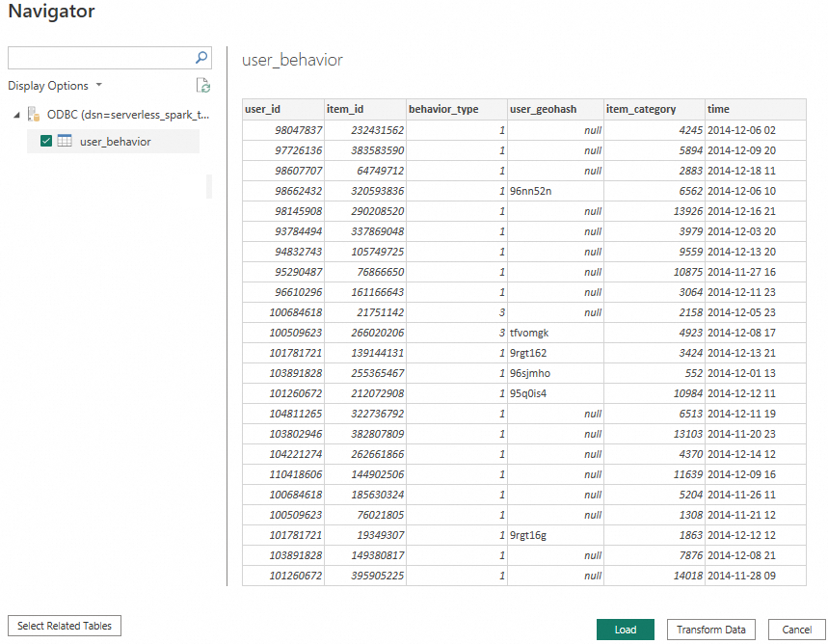Click the left pane vertical scrollbar
828x644 pixels.
(x=209, y=186)
